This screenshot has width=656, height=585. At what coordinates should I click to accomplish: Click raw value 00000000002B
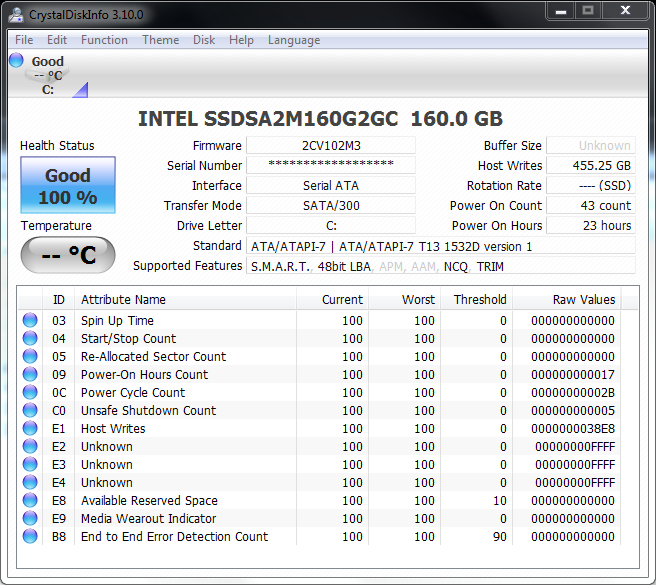(573, 393)
